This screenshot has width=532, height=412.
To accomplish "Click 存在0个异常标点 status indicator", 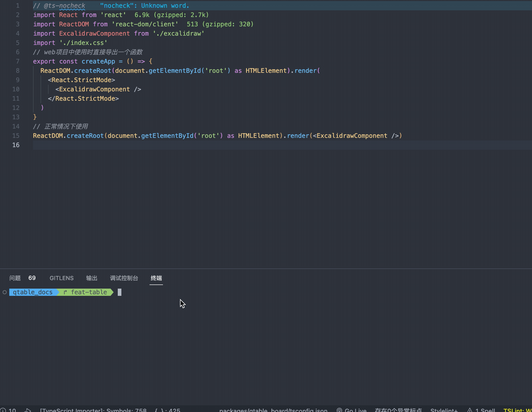I will pos(398,410).
